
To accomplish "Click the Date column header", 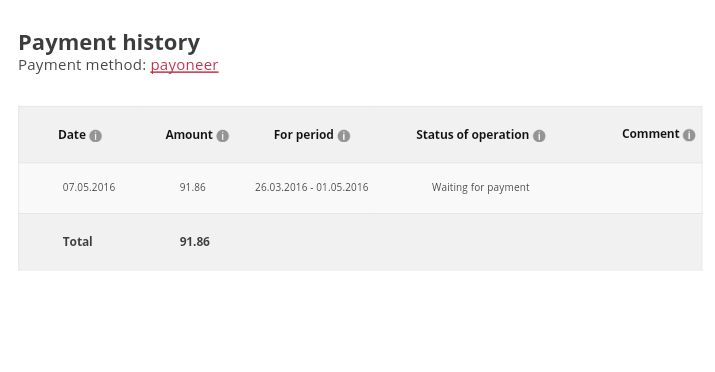I will [x=72, y=135].
